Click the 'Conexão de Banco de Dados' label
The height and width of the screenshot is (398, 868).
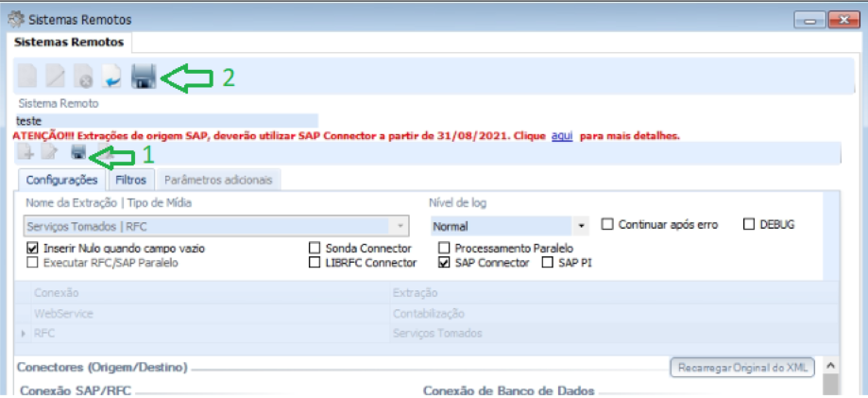click(509, 390)
